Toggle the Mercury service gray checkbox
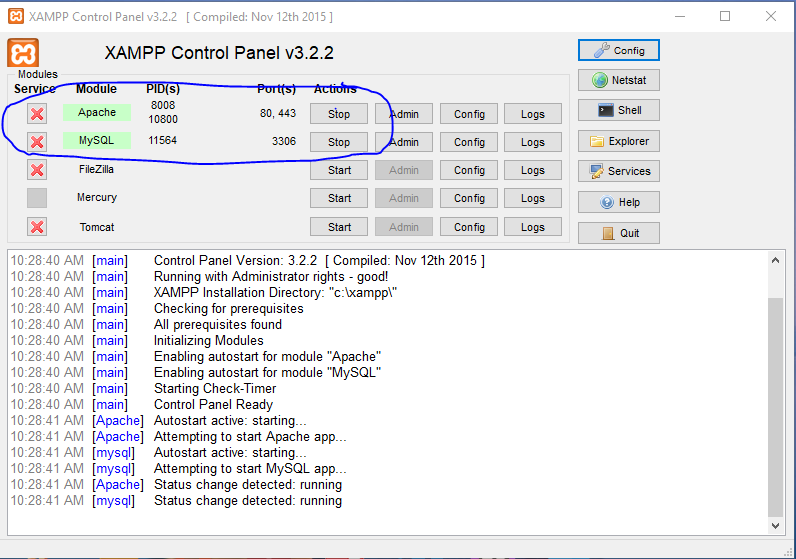796x559 pixels. coord(37,198)
